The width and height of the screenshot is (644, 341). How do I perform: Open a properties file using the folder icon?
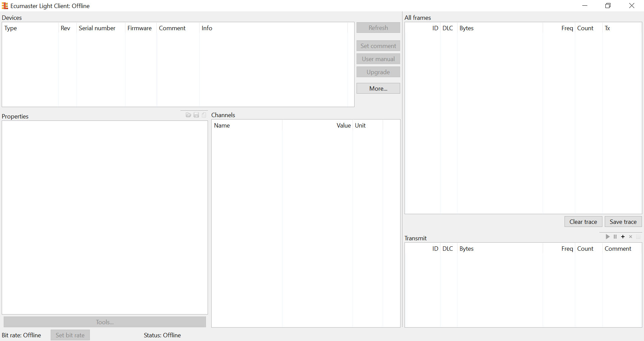click(188, 115)
